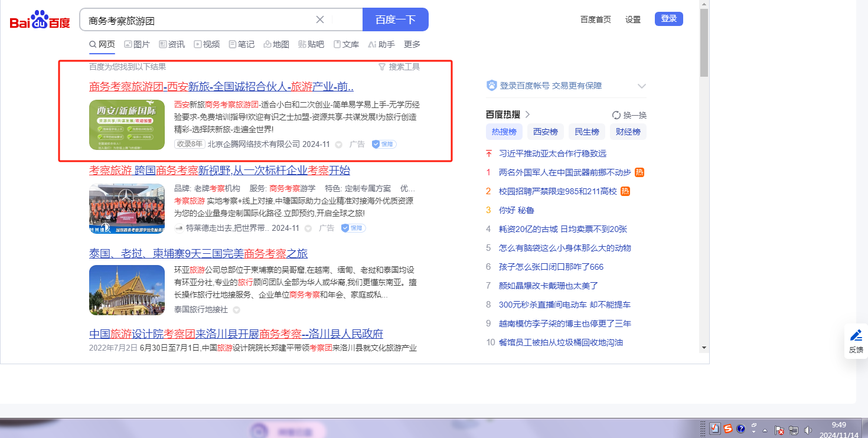The image size is (868, 438).
Task: Open the 更多 menu in search tabs
Action: click(x=412, y=44)
